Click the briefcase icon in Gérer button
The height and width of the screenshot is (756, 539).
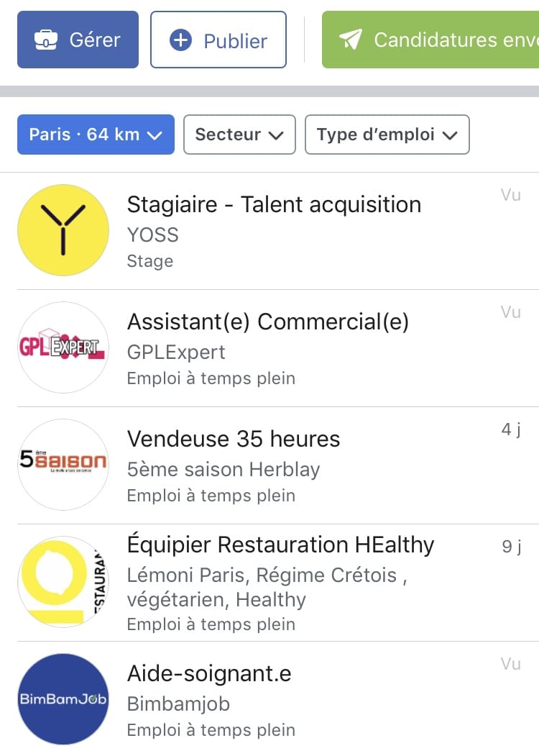click(x=46, y=40)
